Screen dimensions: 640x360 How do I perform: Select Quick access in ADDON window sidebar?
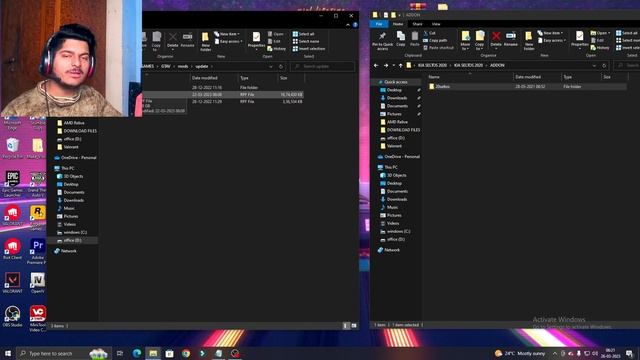[x=395, y=82]
